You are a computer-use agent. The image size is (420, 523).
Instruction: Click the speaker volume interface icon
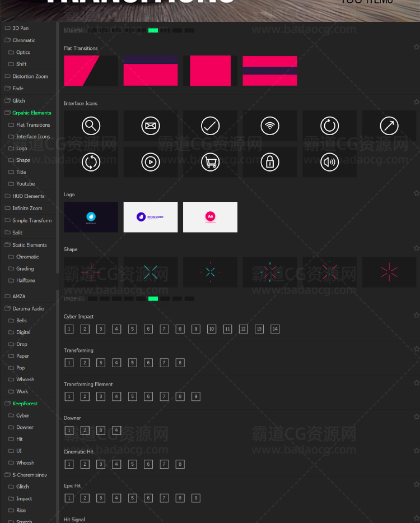point(329,163)
